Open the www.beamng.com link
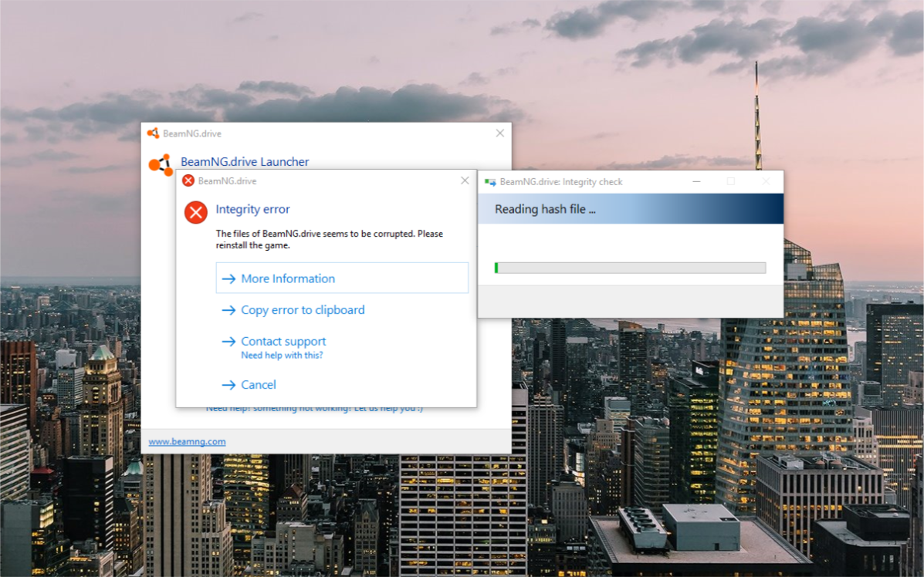The width and height of the screenshot is (924, 577). (187, 441)
